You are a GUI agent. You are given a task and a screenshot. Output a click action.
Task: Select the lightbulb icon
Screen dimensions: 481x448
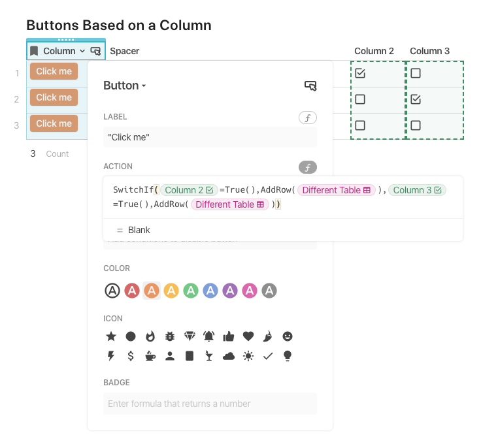pyautogui.click(x=288, y=356)
